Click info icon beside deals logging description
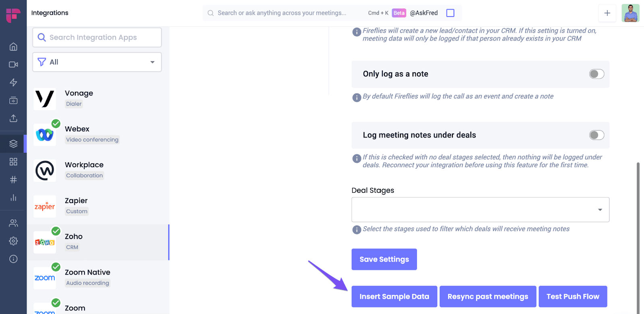Screen dimensions: 644x314 357,158
